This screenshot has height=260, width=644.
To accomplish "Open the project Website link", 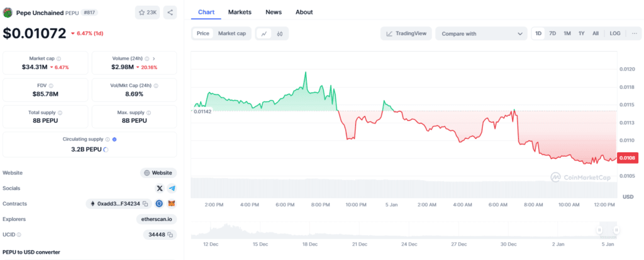I will pos(158,172).
